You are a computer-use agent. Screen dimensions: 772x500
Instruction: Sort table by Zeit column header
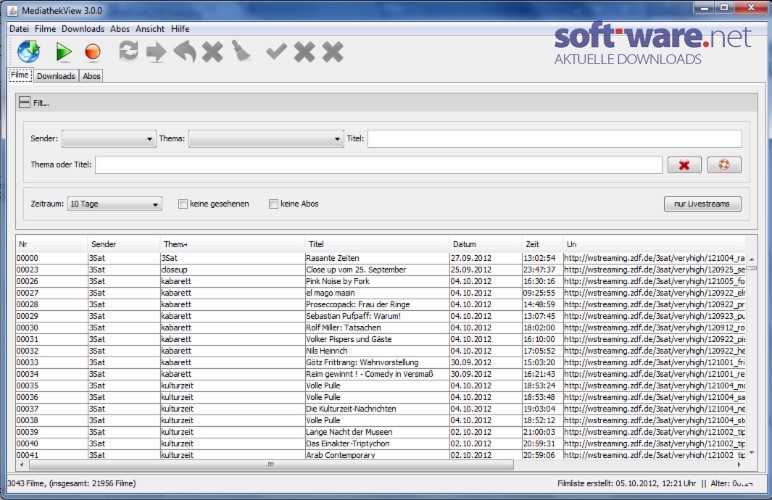(543, 244)
